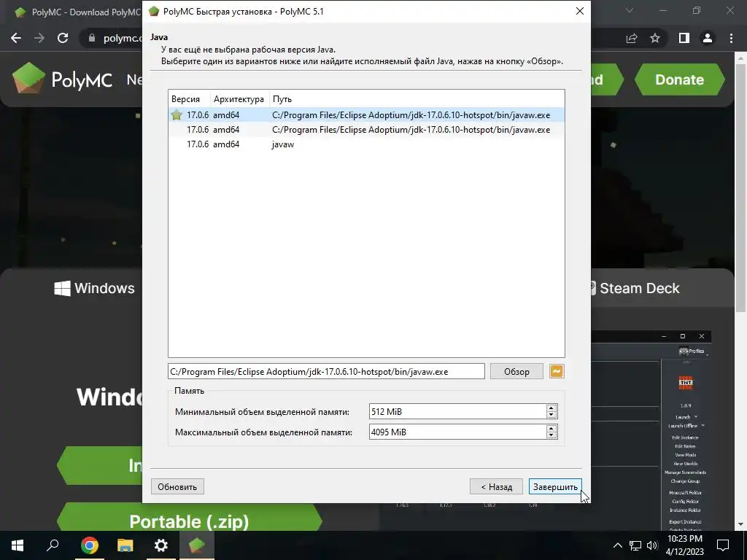Decrease maximum memory with down arrow
The height and width of the screenshot is (560, 747).
[x=551, y=436]
